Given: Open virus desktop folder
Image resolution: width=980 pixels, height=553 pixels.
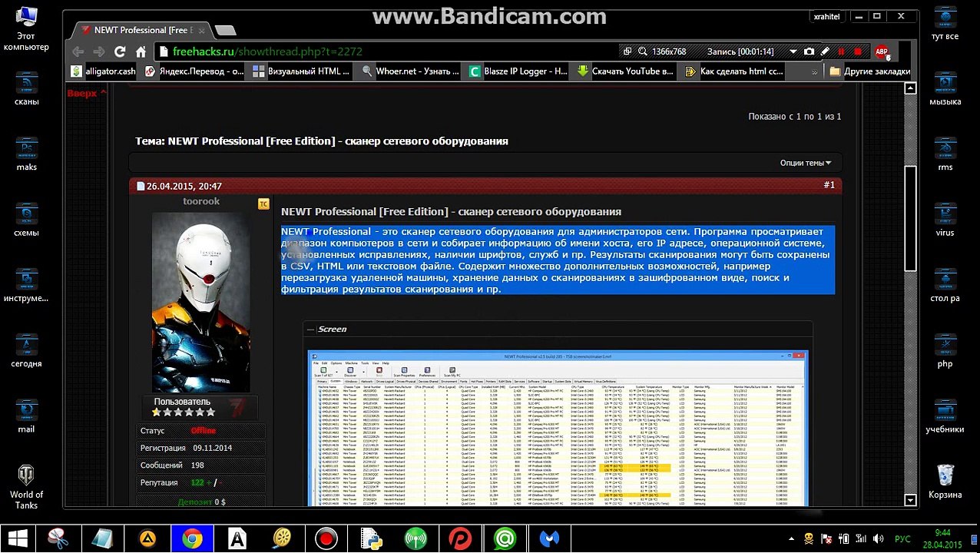Looking at the screenshot, I should point(945,220).
